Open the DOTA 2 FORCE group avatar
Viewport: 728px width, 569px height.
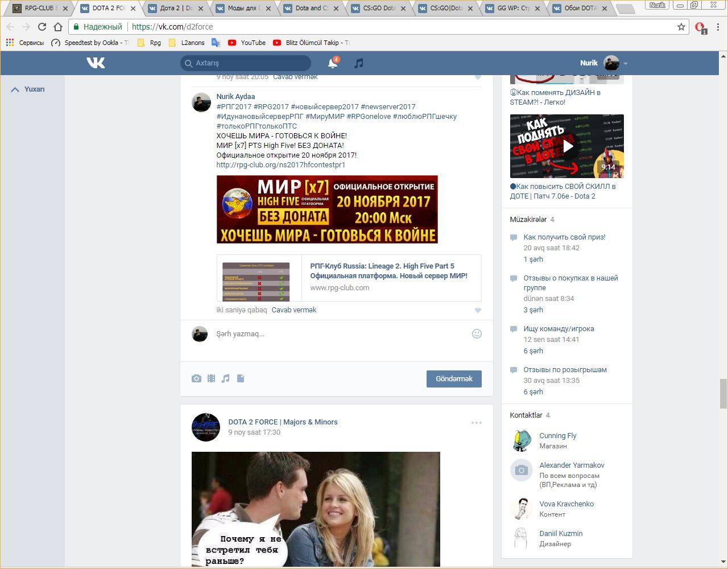[206, 427]
